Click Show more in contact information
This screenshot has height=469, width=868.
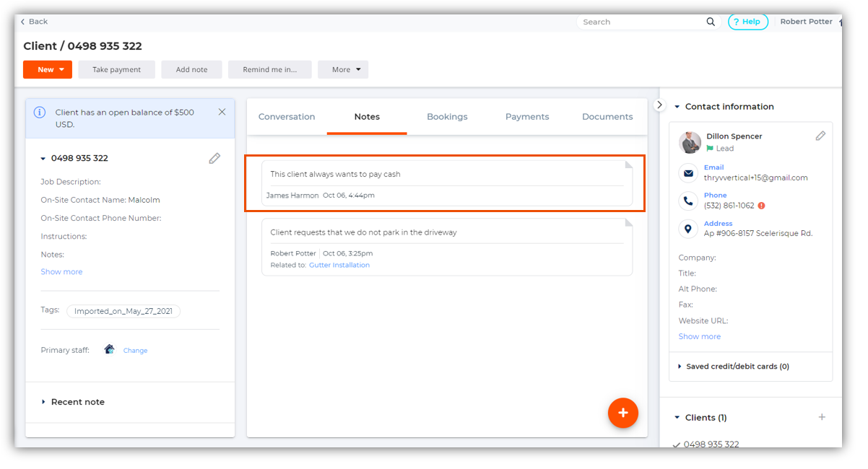[699, 336]
